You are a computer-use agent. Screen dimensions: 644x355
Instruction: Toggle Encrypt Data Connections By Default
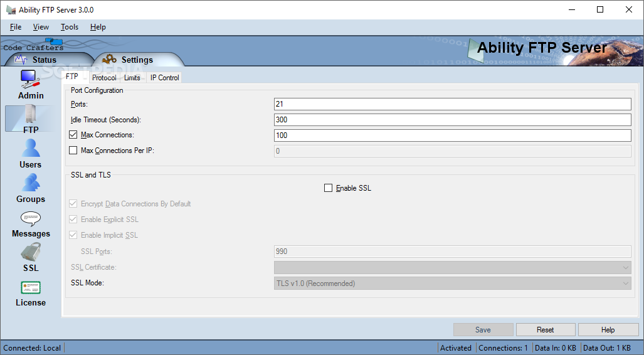(73, 203)
